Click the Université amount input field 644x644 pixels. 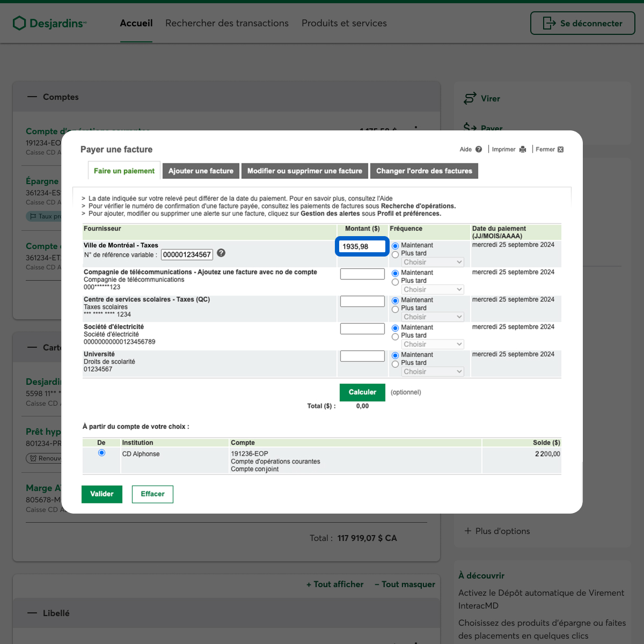tap(362, 356)
